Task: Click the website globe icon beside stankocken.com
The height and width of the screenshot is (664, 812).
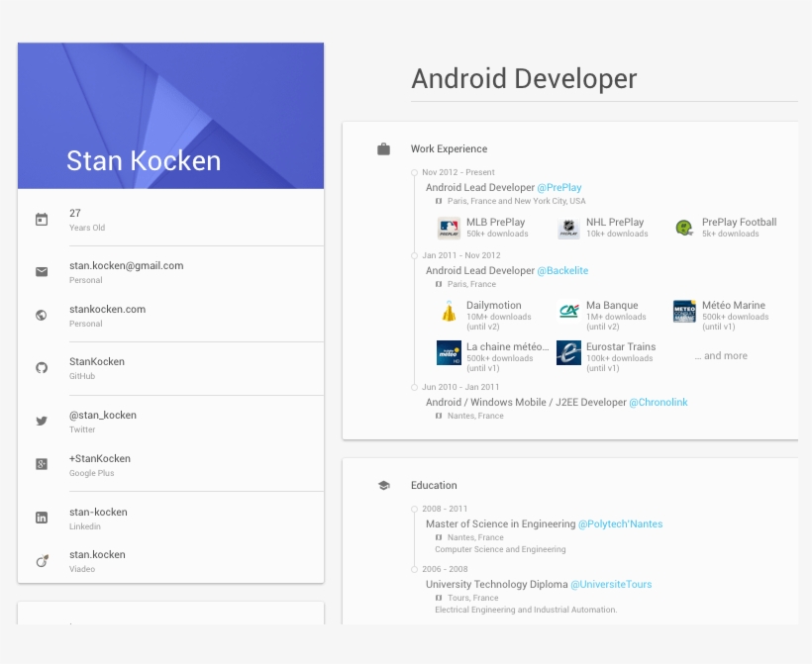Action: (x=41, y=315)
